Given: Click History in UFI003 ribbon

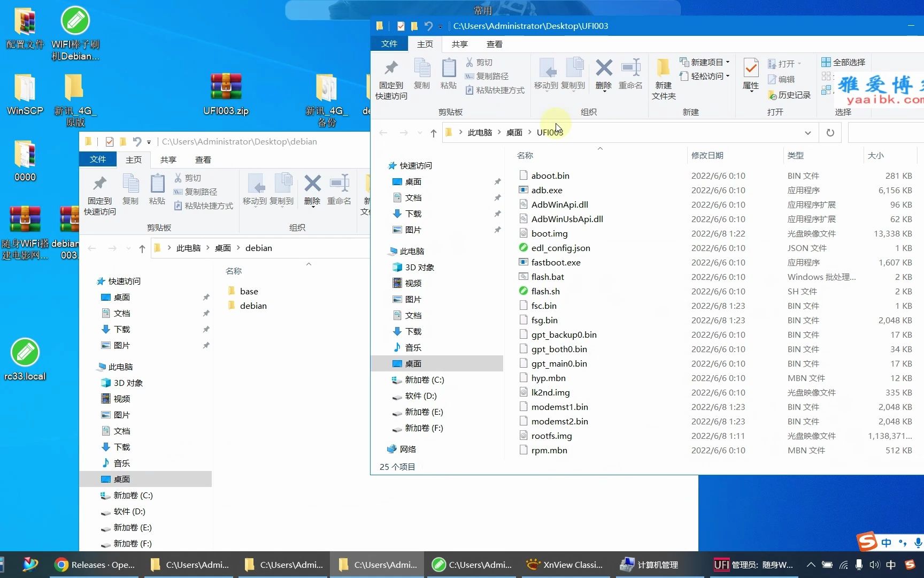Looking at the screenshot, I should pos(789,95).
